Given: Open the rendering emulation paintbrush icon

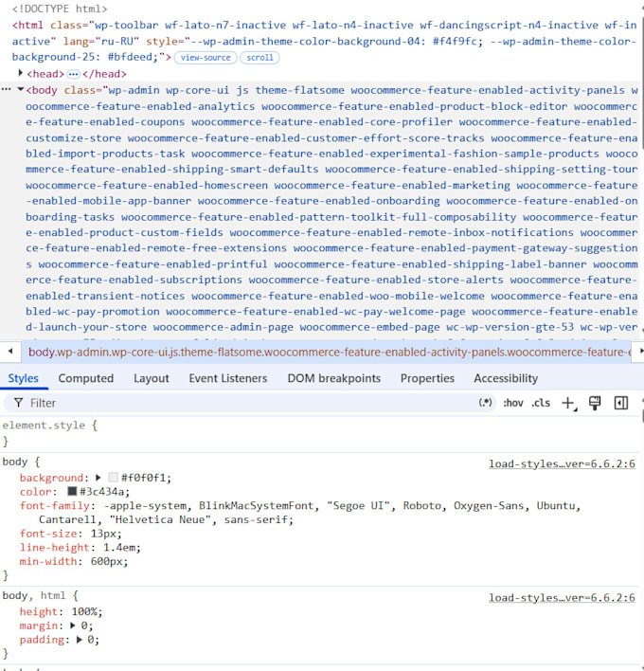Looking at the screenshot, I should [x=595, y=403].
